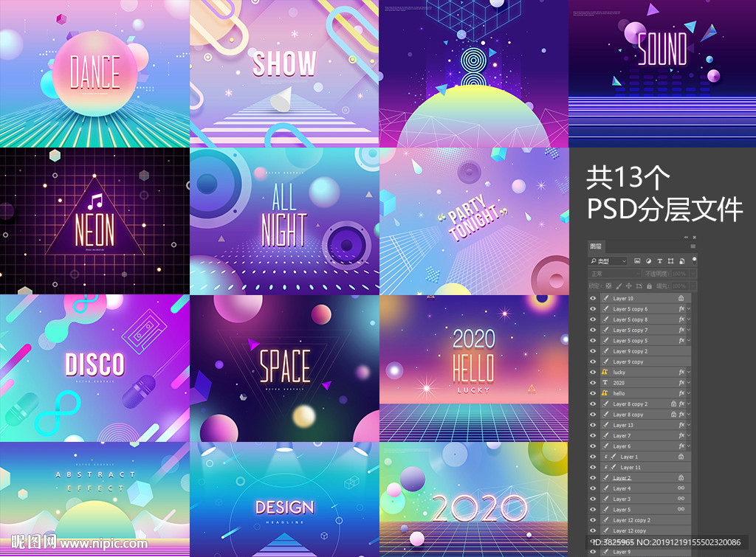Screen dimensions: 756x557
Task: Expand effects of Layer 5 copy 6
Action: (689, 309)
